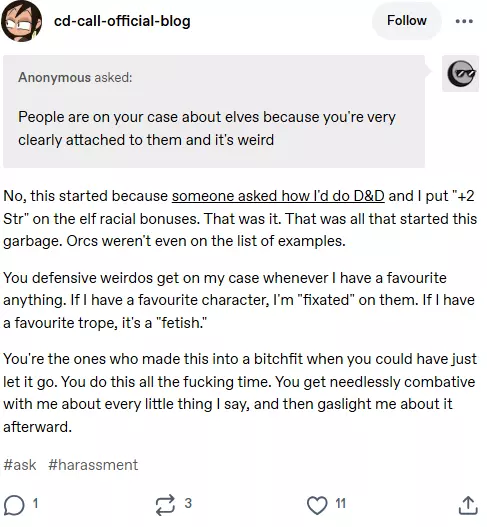
Task: Click the paragraph starting "You defensive weirdos"
Action: [239, 300]
